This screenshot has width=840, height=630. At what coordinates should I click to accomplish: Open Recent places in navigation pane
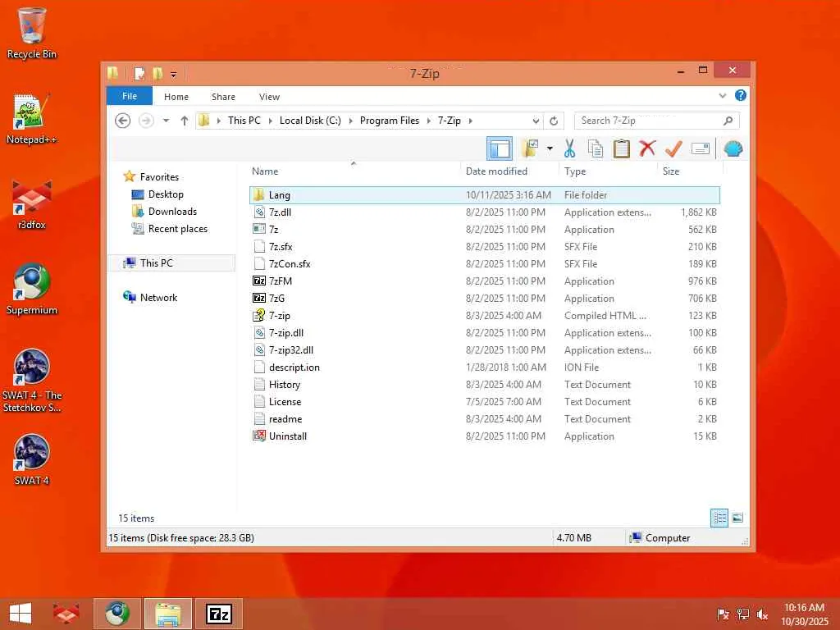coord(169,229)
